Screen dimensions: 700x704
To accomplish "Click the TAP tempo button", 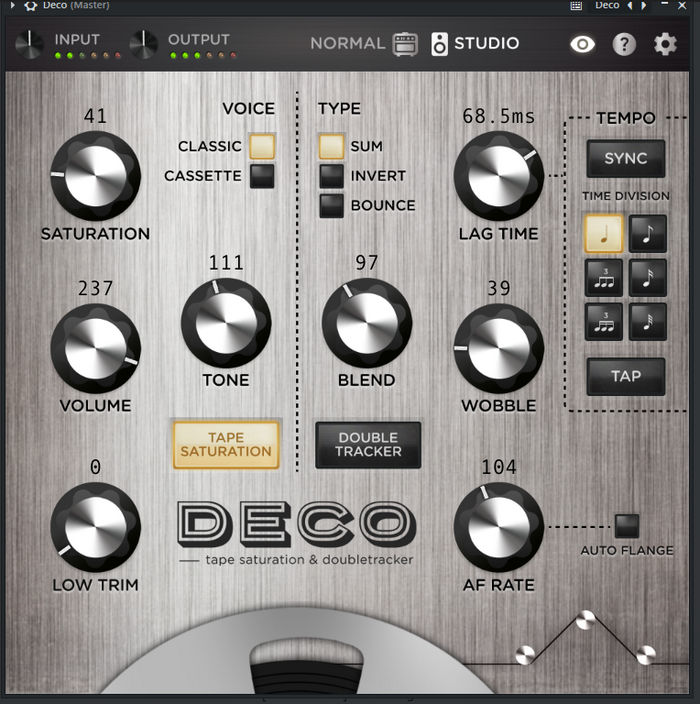I will click(625, 376).
